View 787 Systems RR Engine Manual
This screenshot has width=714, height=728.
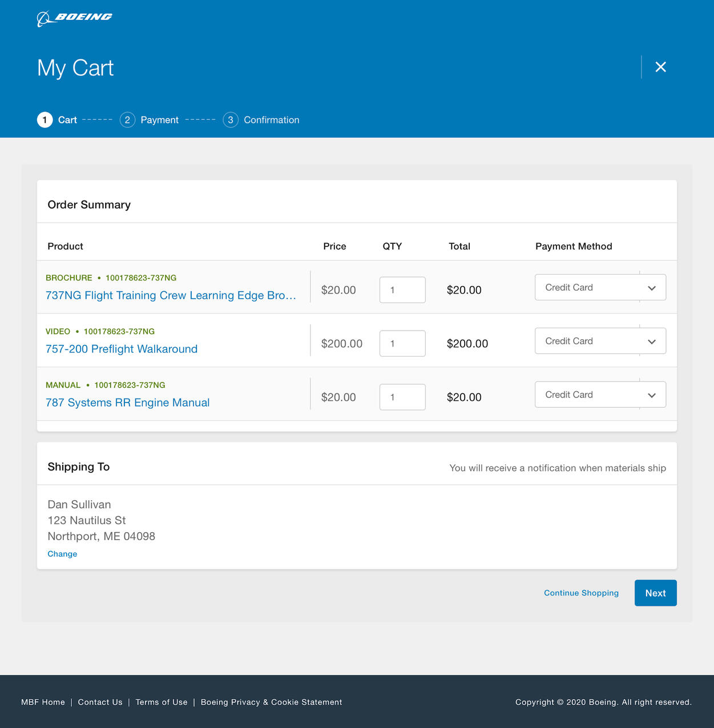[127, 403]
